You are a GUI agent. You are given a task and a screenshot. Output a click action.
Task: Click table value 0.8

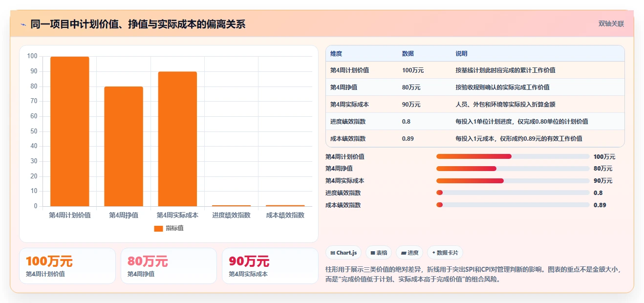tap(406, 122)
